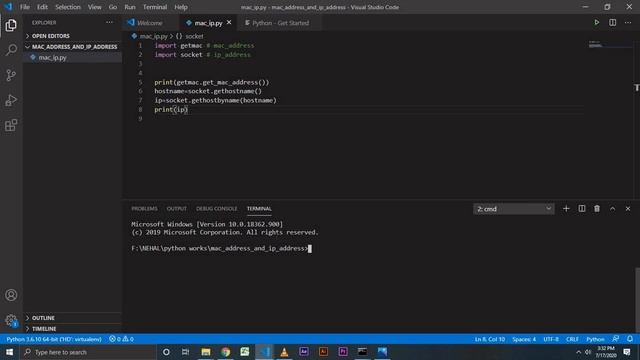Open After Effects from taskbar

(304, 352)
